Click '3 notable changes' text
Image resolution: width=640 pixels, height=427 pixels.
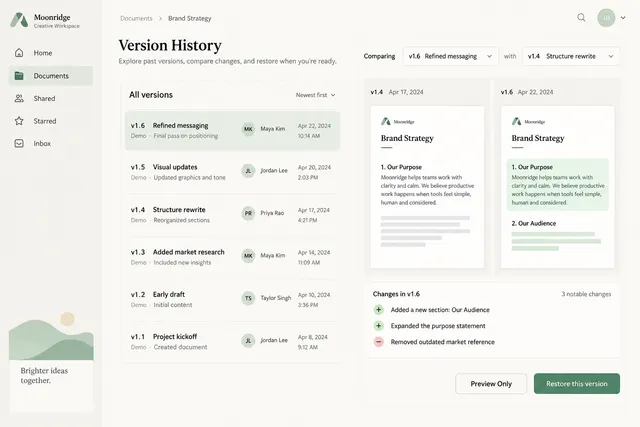pyautogui.click(x=586, y=294)
